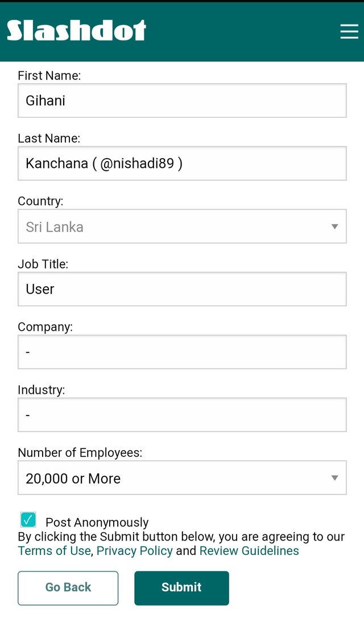364x622 pixels.
Task: Focus the First Name field containing Gihani
Action: 182,100
